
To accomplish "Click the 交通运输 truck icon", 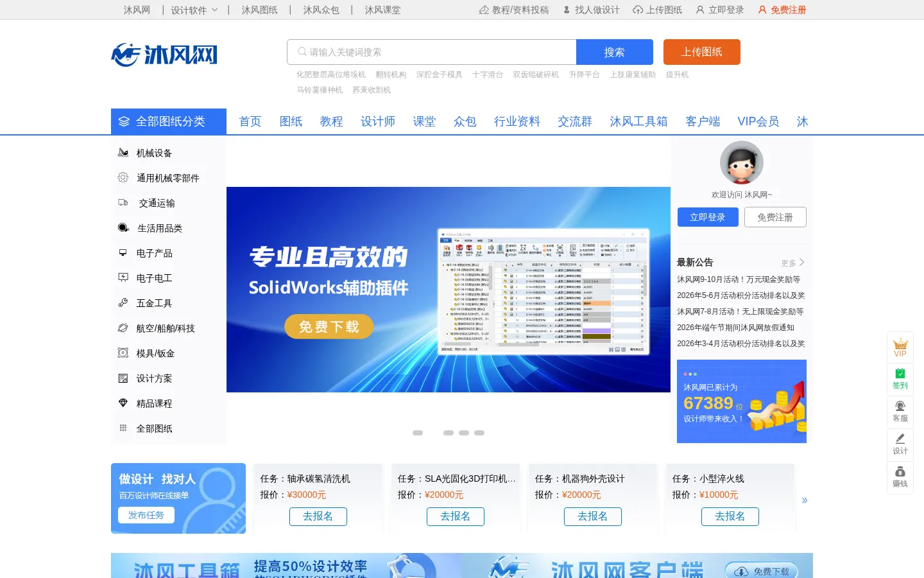I will tap(123, 202).
